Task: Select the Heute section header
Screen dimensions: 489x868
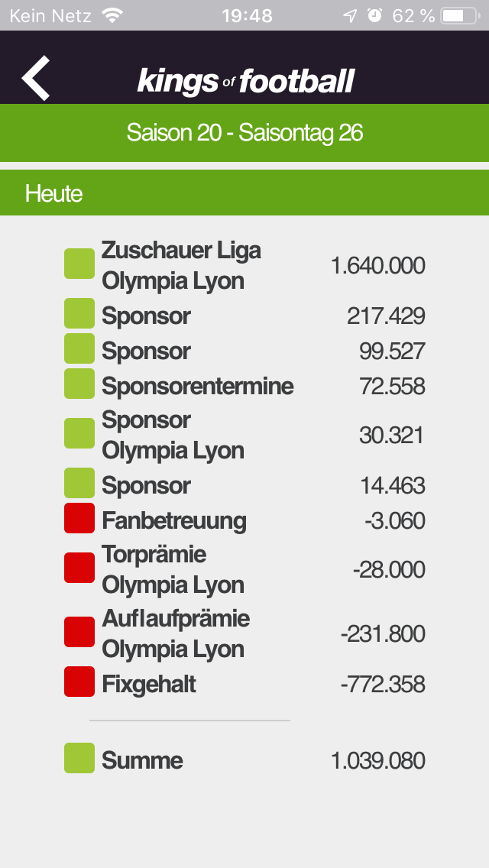Action: click(x=244, y=193)
